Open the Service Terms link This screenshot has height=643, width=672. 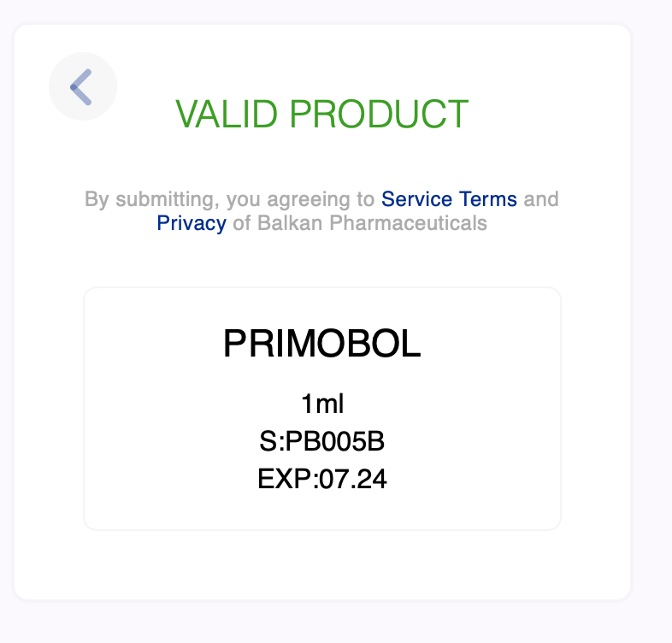click(449, 199)
